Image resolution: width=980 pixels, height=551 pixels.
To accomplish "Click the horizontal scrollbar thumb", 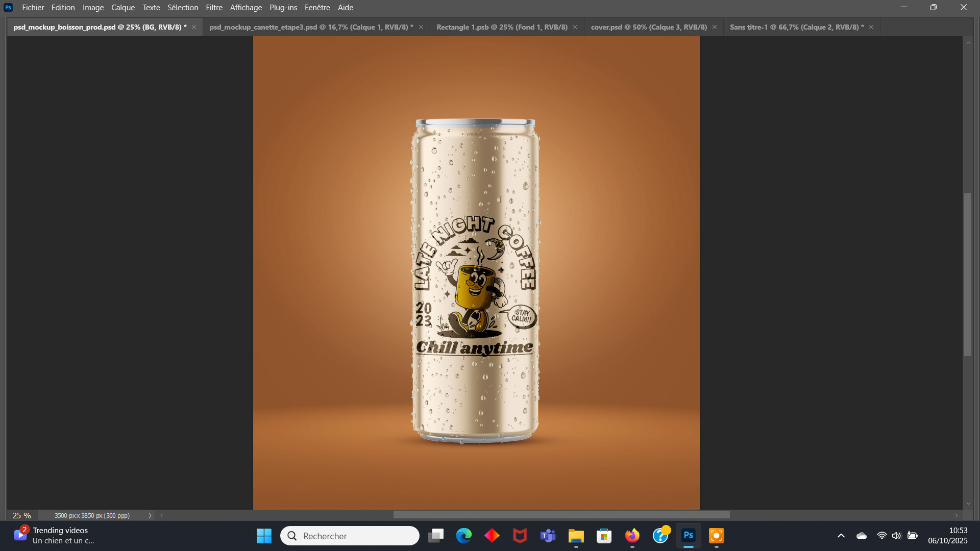I will (561, 515).
